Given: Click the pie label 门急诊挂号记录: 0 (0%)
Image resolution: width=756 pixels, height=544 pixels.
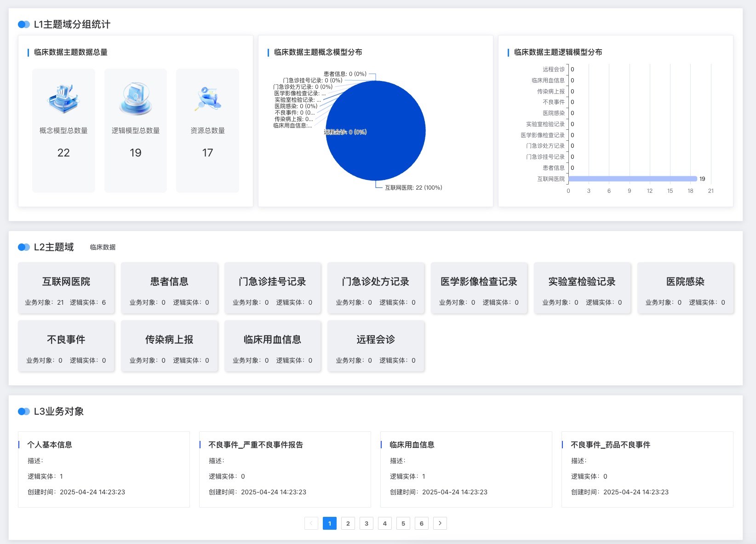Looking at the screenshot, I should (x=313, y=81).
